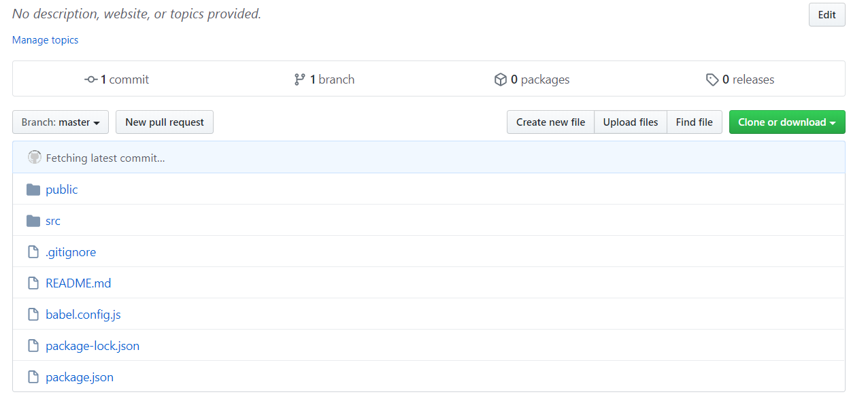The height and width of the screenshot is (403, 868).
Task: Click the Find file button
Action: [695, 122]
